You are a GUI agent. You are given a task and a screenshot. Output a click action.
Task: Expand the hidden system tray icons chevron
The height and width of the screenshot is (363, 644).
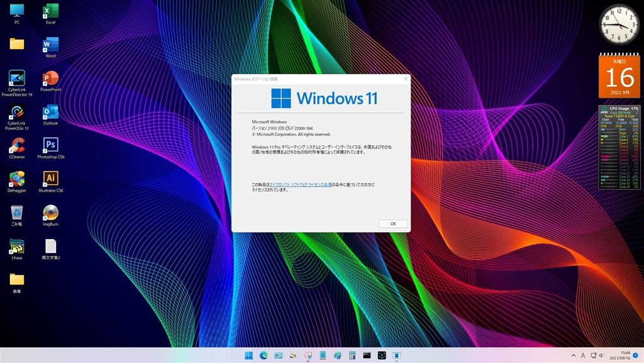pos(573,355)
